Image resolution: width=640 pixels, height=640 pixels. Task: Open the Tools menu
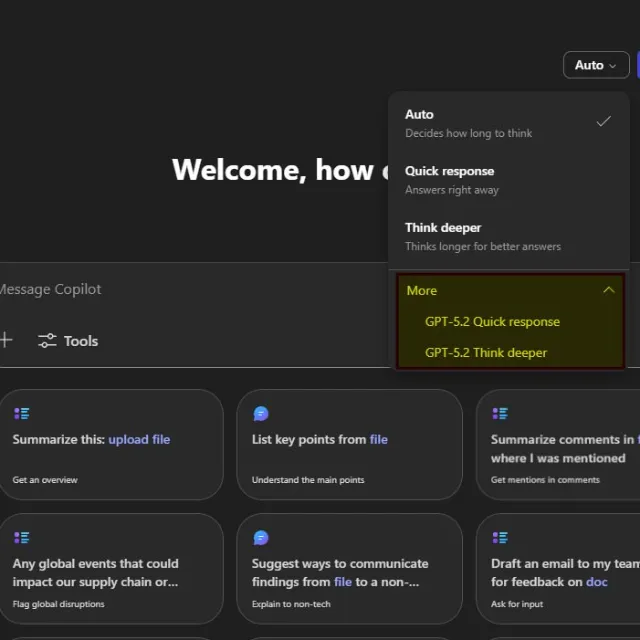[68, 341]
